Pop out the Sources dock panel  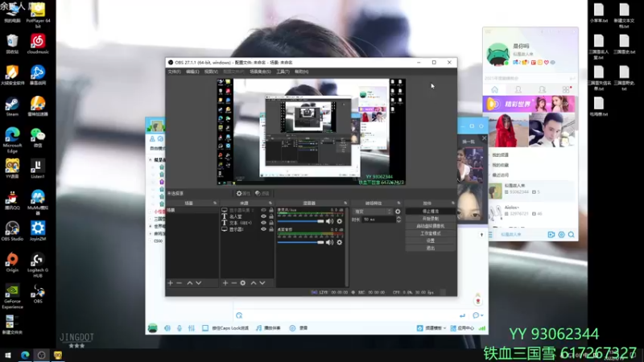pyautogui.click(x=270, y=204)
